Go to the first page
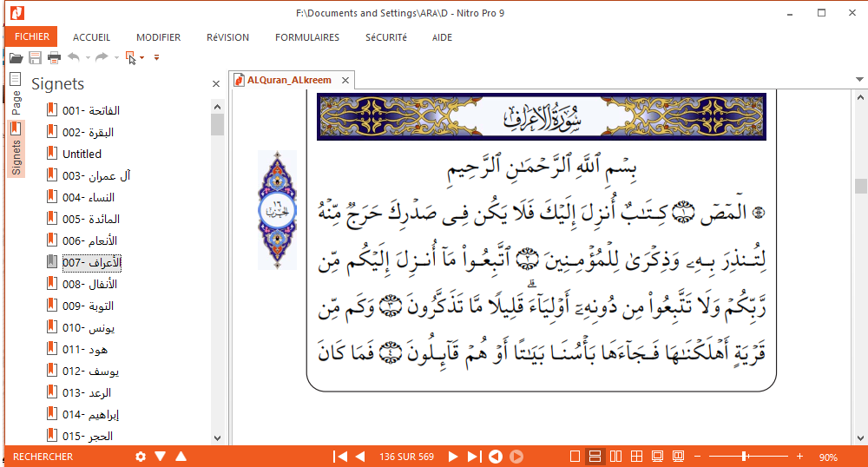 340,457
